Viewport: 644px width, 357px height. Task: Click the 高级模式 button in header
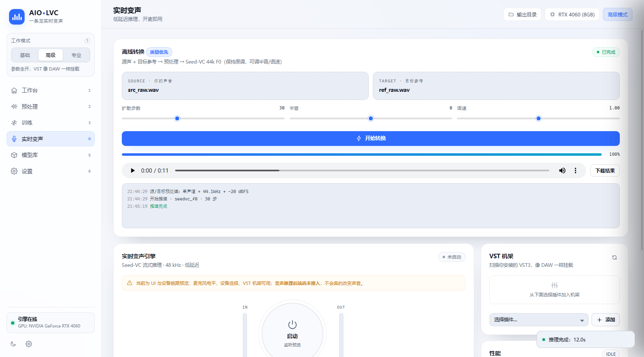click(x=617, y=14)
